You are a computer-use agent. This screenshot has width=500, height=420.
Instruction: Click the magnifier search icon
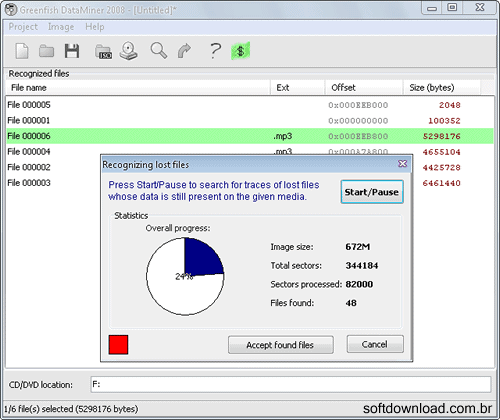pos(158,51)
